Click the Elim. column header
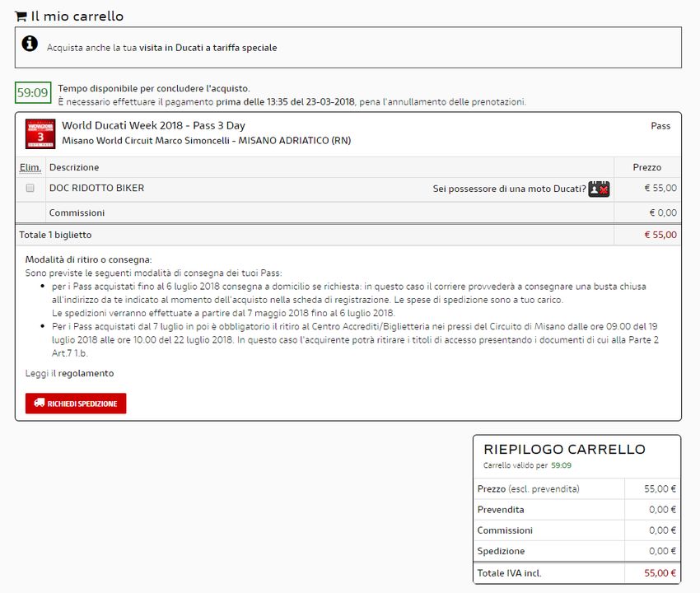The height and width of the screenshot is (593, 700). 30,167
